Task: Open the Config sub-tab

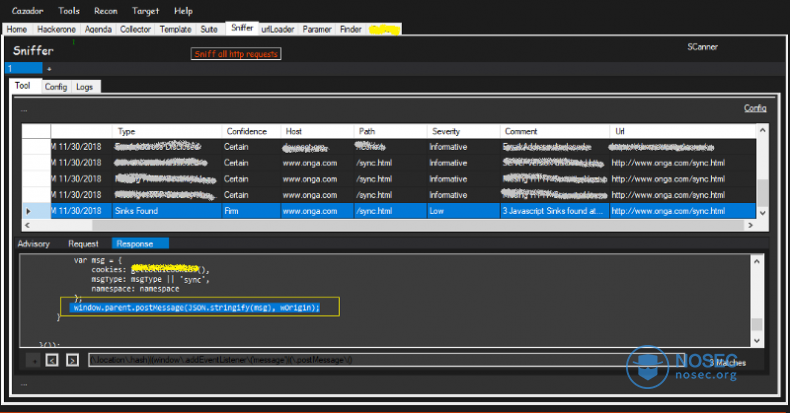Action: (x=55, y=87)
